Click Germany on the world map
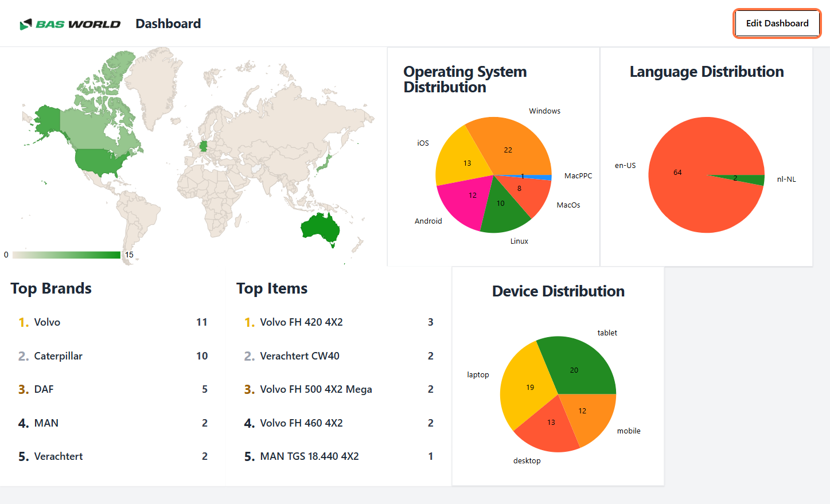The height and width of the screenshot is (504, 830). tap(203, 146)
